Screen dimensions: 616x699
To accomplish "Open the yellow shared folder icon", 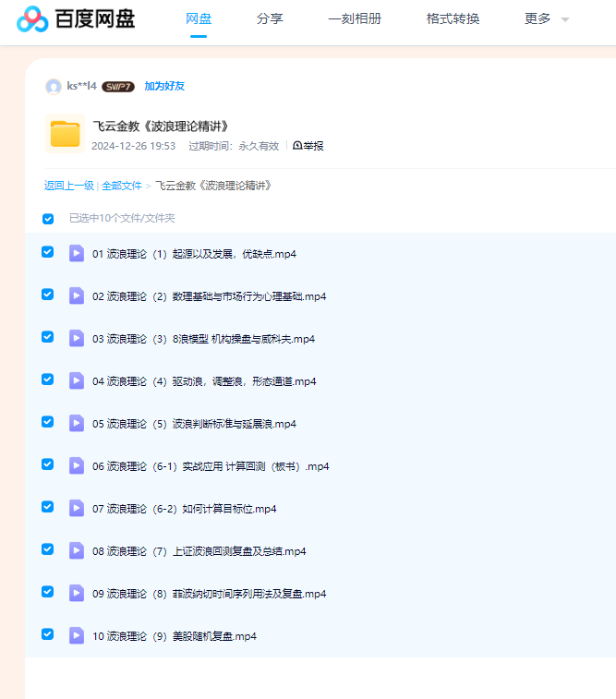I will coord(65,133).
